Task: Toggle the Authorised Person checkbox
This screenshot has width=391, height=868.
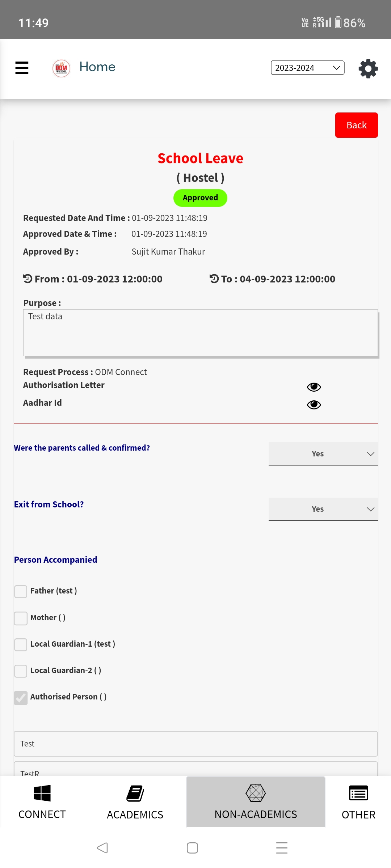Action: 21,698
